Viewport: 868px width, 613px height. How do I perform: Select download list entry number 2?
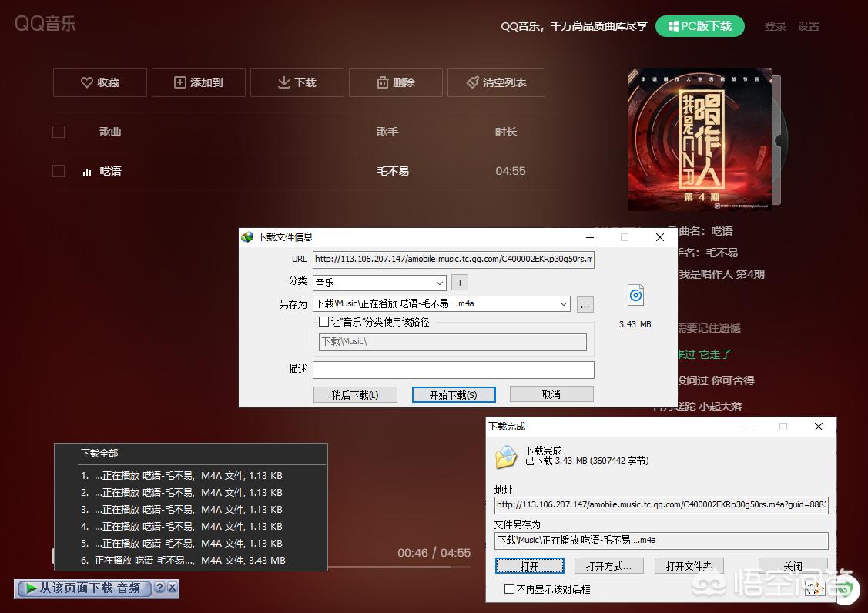point(190,493)
